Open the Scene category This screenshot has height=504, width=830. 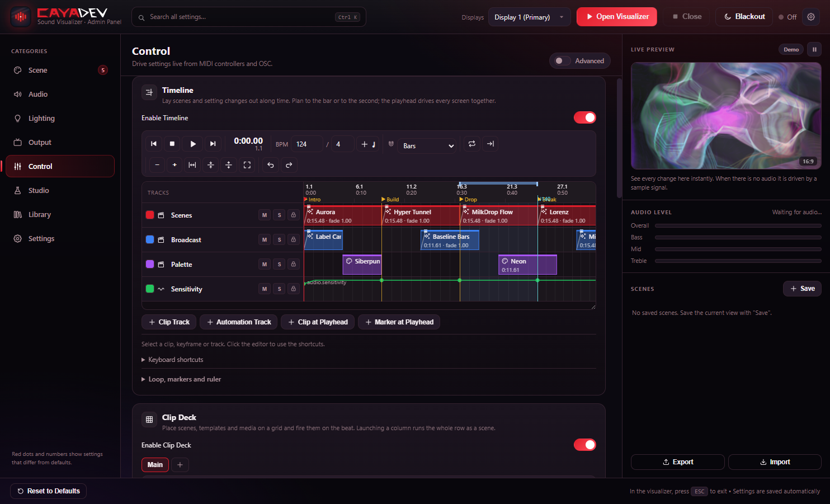pos(60,70)
